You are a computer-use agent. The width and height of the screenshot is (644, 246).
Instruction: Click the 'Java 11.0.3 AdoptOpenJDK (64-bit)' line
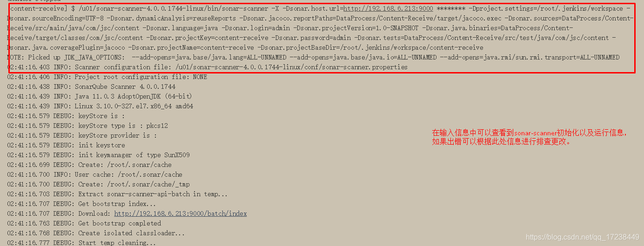point(100,96)
